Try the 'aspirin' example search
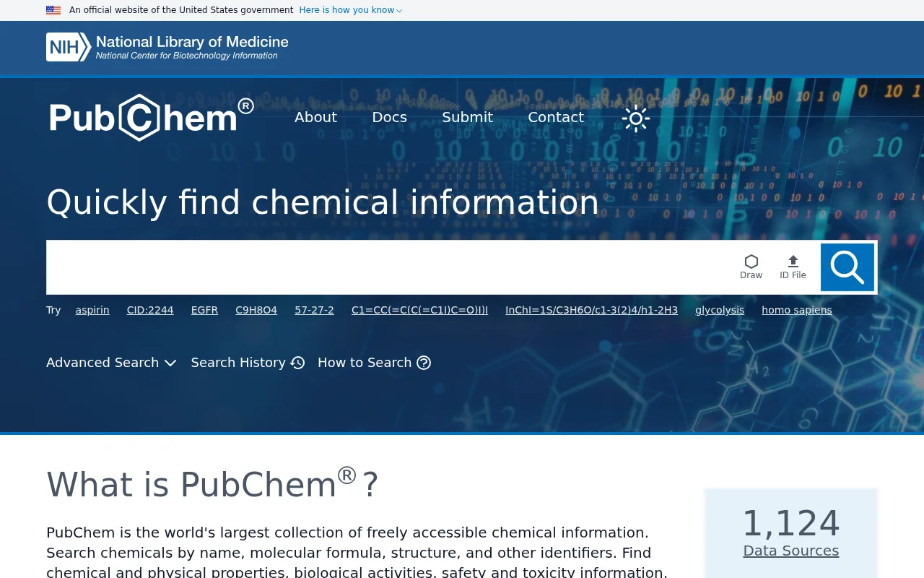The image size is (924, 578). [x=92, y=310]
